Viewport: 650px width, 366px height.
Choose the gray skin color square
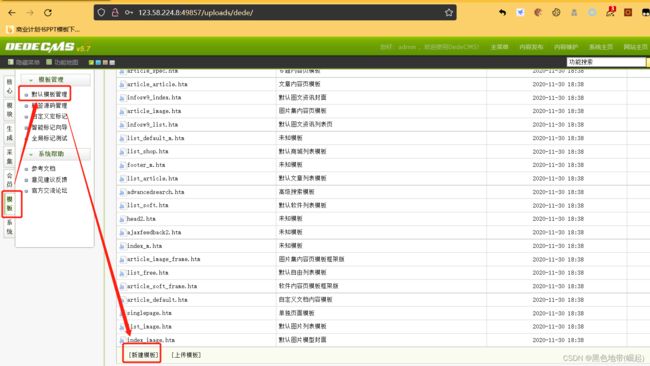point(112,63)
